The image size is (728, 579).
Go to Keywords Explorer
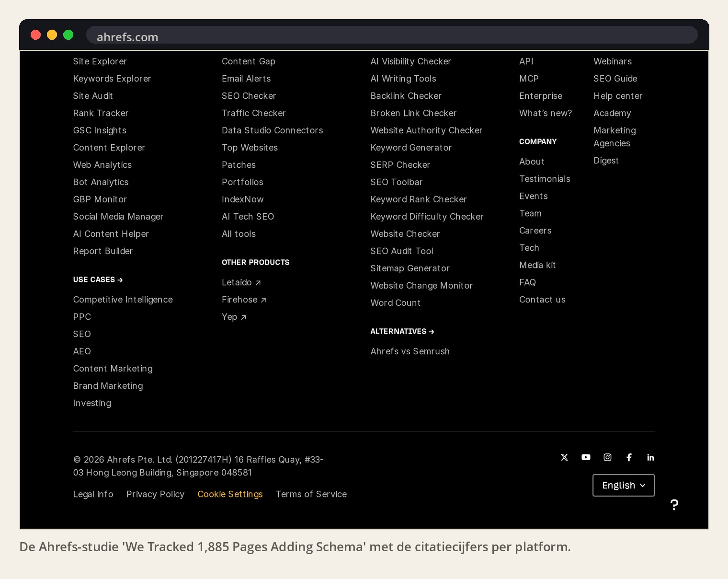[112, 79]
